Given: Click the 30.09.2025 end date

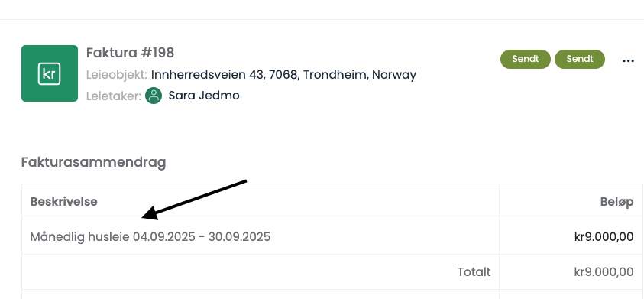Looking at the screenshot, I should (239, 237).
